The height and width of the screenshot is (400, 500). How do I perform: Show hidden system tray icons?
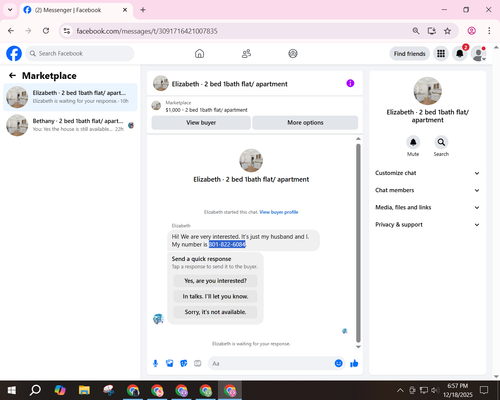400,390
